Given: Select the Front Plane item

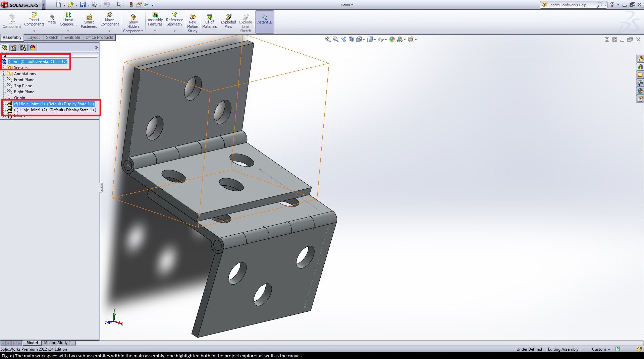Looking at the screenshot, I should point(24,80).
